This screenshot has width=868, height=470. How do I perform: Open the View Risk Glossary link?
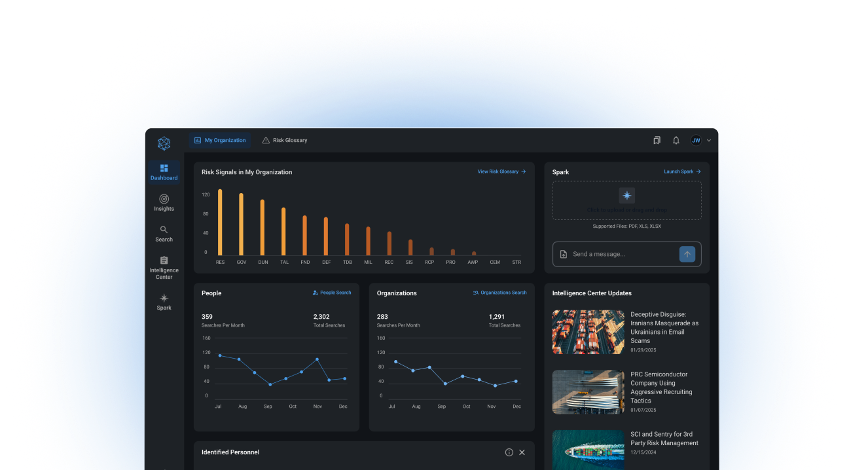[x=501, y=172]
